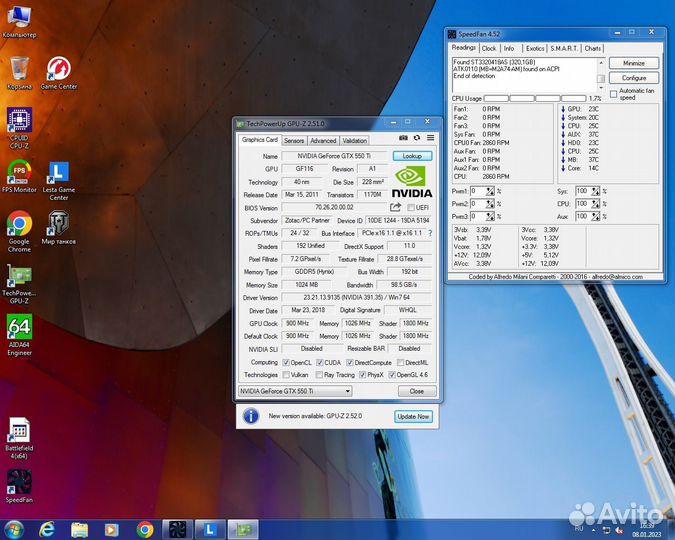Toggle the PhysX checkbox
The image size is (675, 540).
pos(363,375)
